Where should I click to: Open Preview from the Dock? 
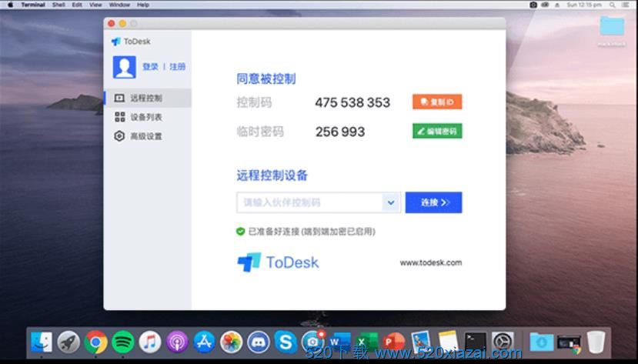(421, 342)
